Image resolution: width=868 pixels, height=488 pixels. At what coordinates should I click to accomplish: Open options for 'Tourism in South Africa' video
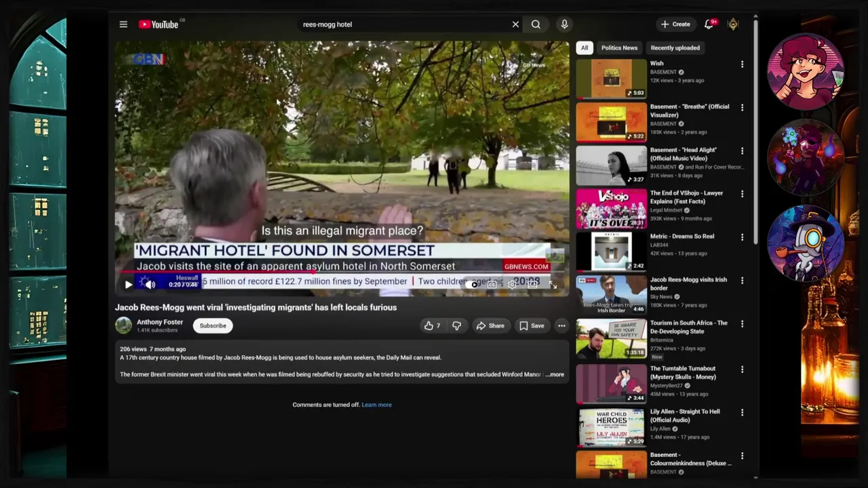(x=742, y=324)
